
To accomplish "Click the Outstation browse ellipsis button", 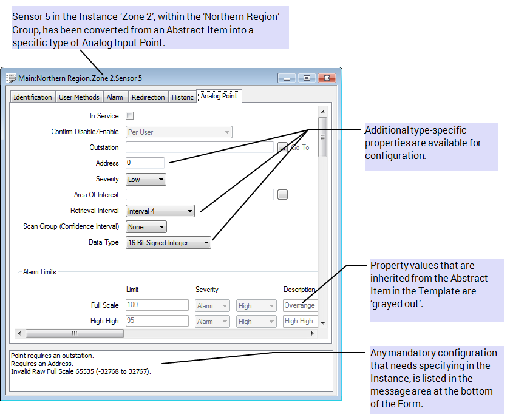I will coord(282,147).
